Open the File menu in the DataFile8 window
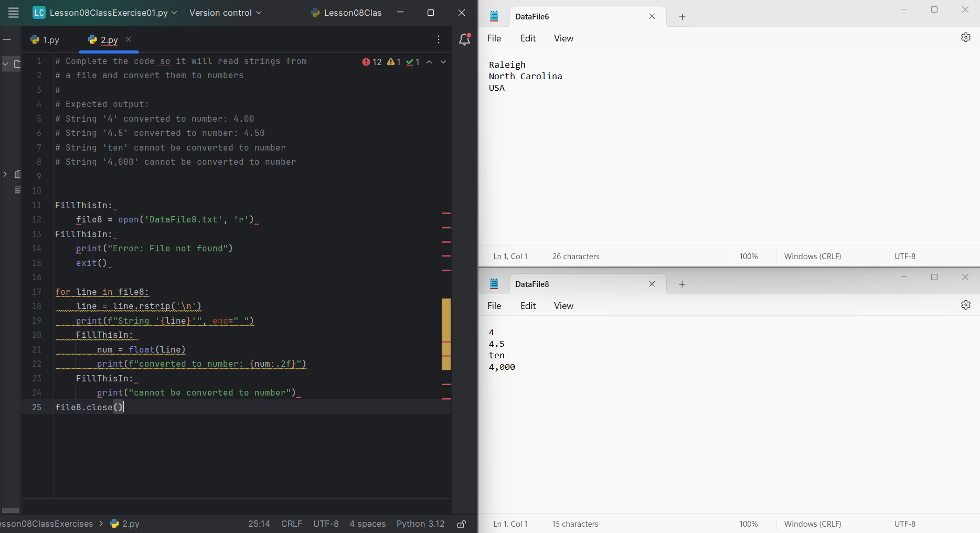Screen dimensions: 980x533 [494, 305]
